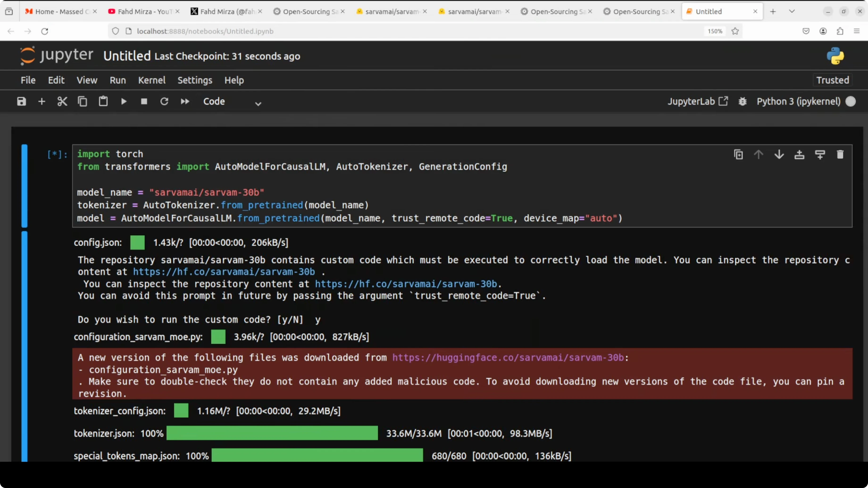Expand the browser tab list chevron

(x=792, y=12)
